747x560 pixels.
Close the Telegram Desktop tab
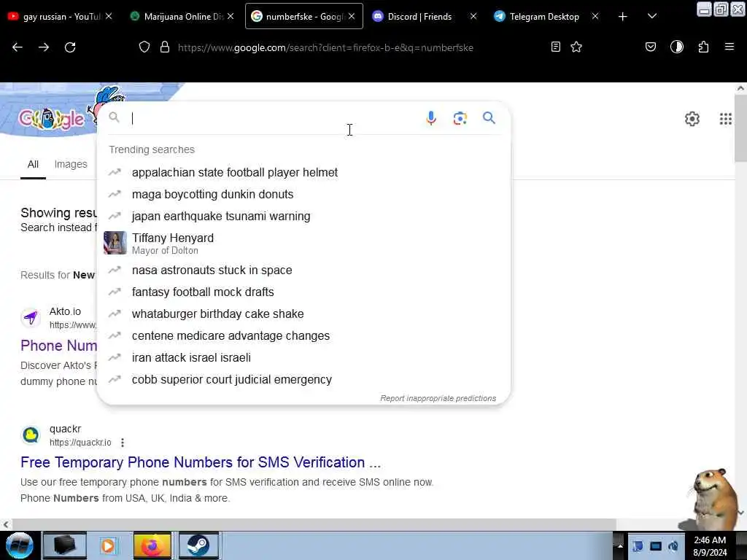(x=595, y=16)
